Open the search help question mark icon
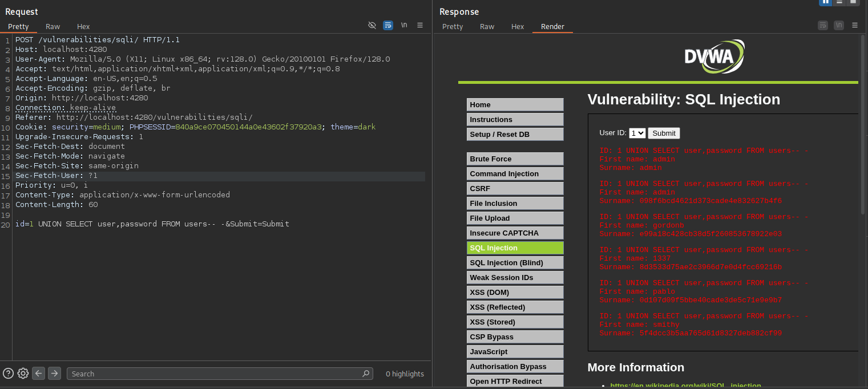 pos(8,374)
